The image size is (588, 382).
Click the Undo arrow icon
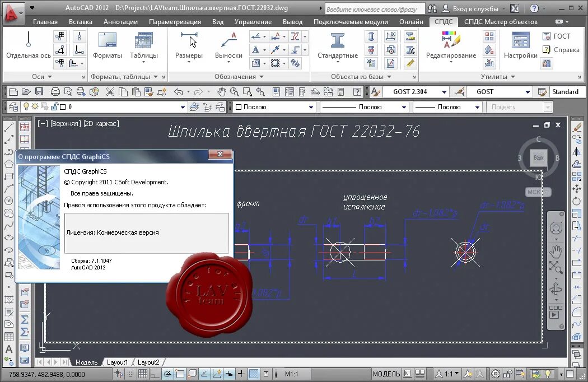179,92
